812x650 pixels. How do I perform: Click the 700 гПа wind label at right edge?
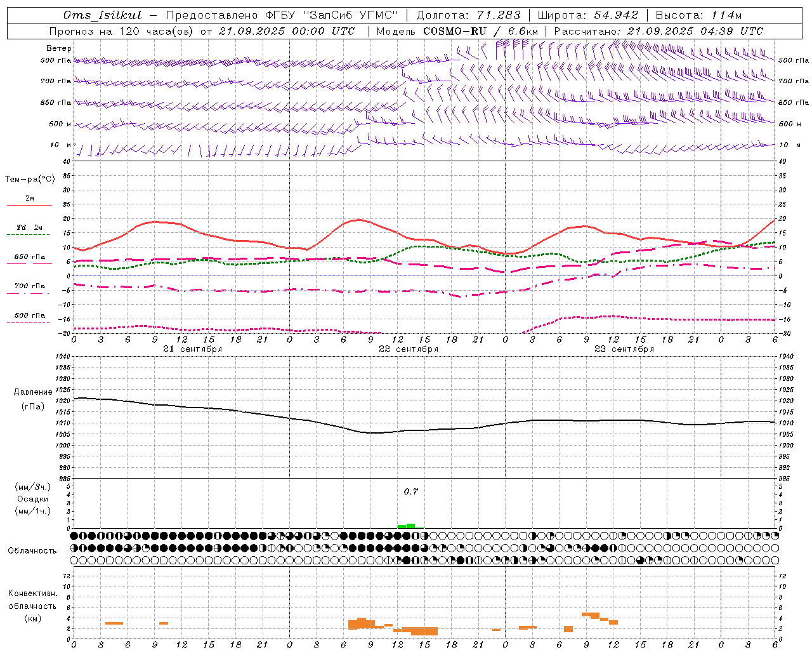tap(794, 81)
